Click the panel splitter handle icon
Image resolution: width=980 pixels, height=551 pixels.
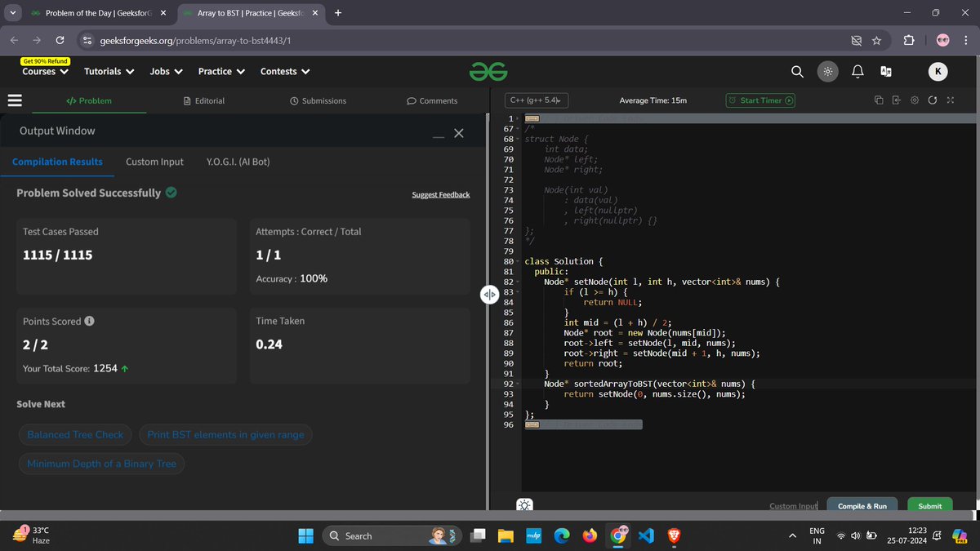click(489, 295)
